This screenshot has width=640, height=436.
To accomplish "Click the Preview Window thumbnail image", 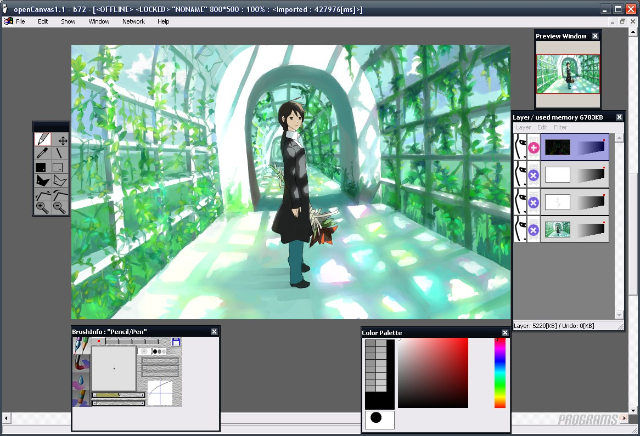I will [570, 73].
